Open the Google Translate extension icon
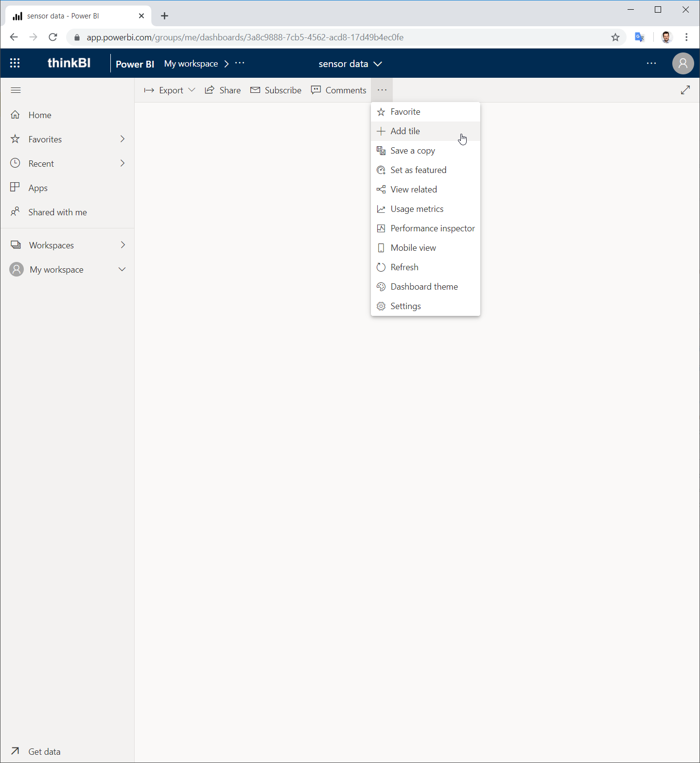Viewport: 700px width, 763px height. pos(640,37)
